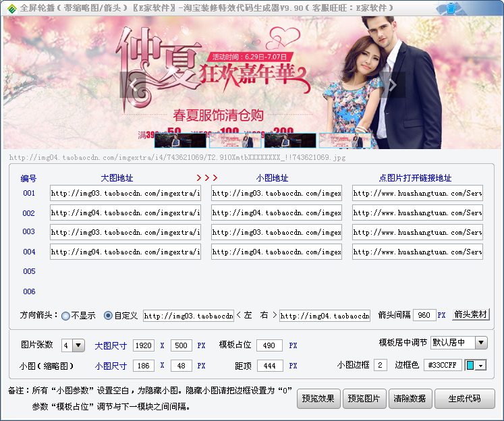Click the 预览效果 button
504x421 pixels.
pos(318,399)
